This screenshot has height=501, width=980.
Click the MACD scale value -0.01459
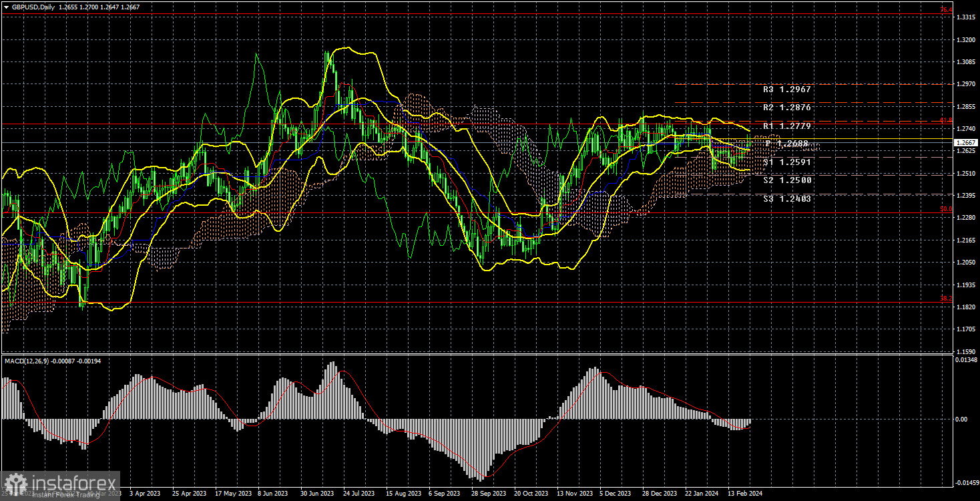pos(967,482)
